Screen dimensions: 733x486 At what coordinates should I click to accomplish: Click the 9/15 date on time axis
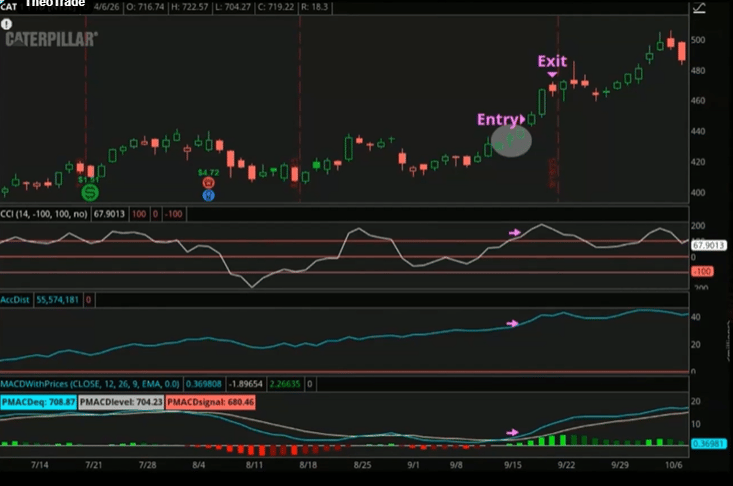click(513, 465)
